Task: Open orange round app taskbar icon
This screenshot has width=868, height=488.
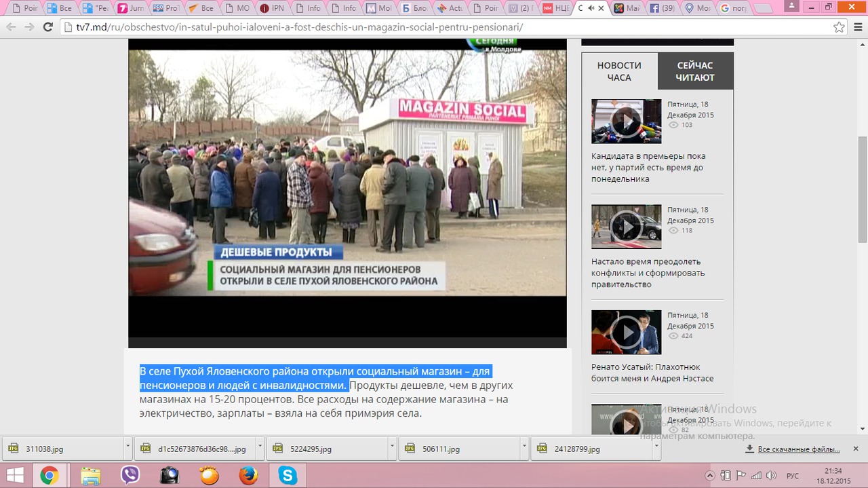Action: tap(209, 476)
